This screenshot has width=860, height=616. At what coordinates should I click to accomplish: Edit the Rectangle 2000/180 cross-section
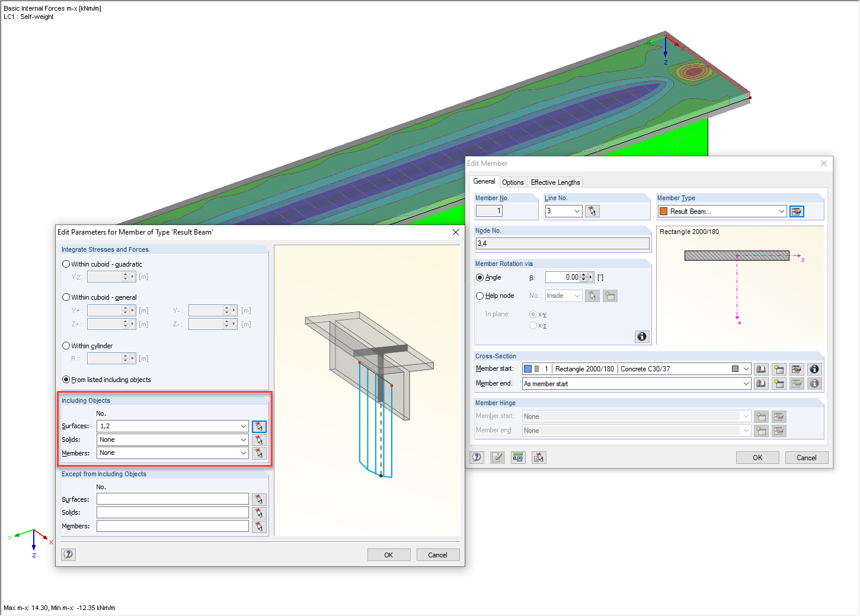point(797,368)
